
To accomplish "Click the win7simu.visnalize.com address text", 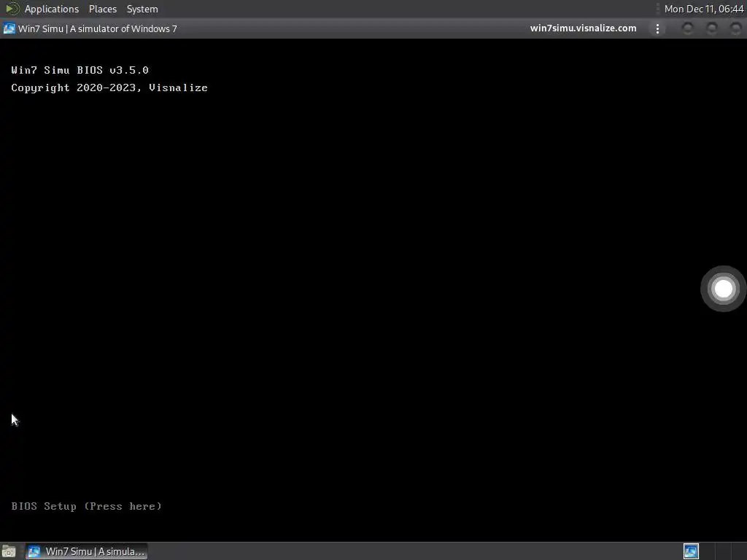I will point(583,28).
